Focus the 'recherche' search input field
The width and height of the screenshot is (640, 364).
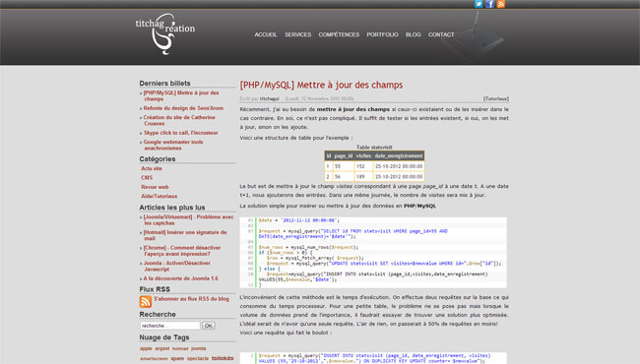[x=170, y=326]
